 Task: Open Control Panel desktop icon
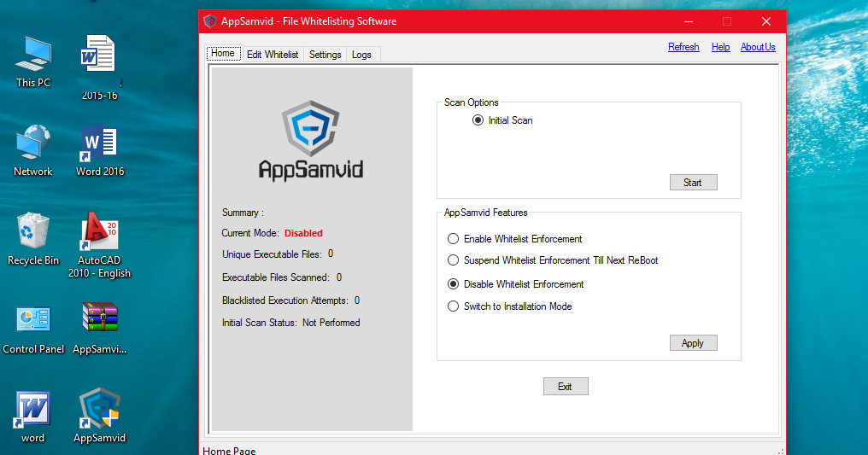tap(33, 329)
